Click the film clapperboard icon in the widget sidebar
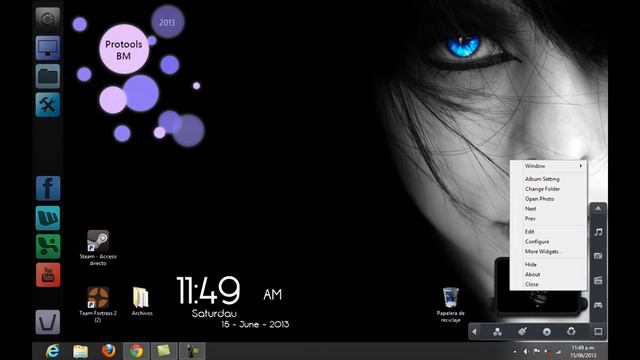This screenshot has height=360, width=640. pos(598,280)
